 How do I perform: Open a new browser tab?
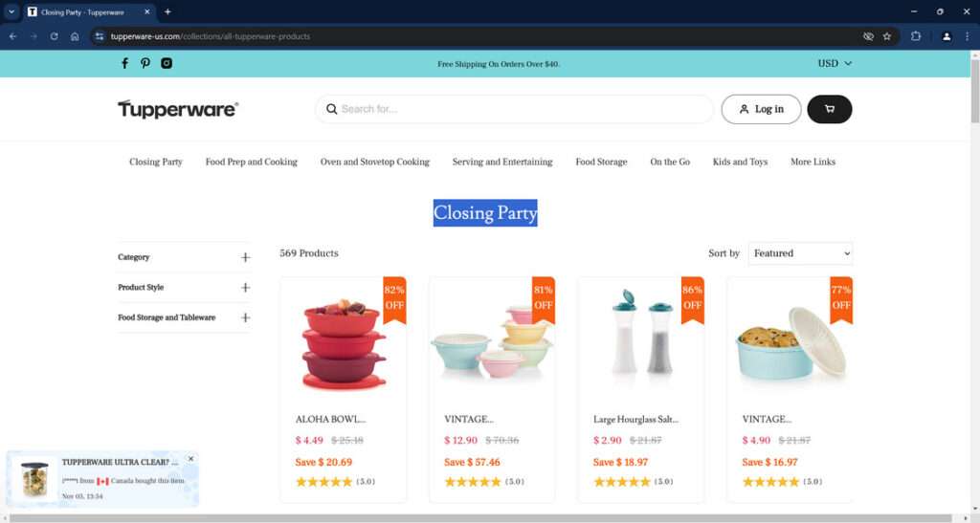[x=167, y=11]
